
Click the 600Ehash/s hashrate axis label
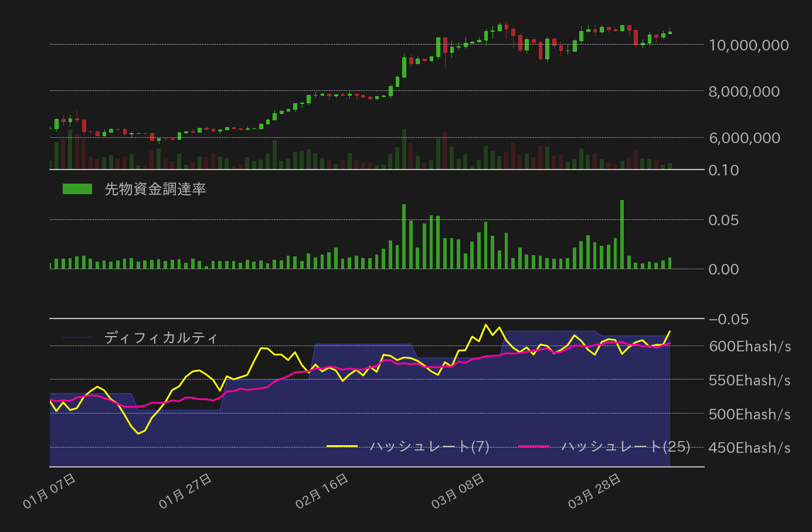750,347
